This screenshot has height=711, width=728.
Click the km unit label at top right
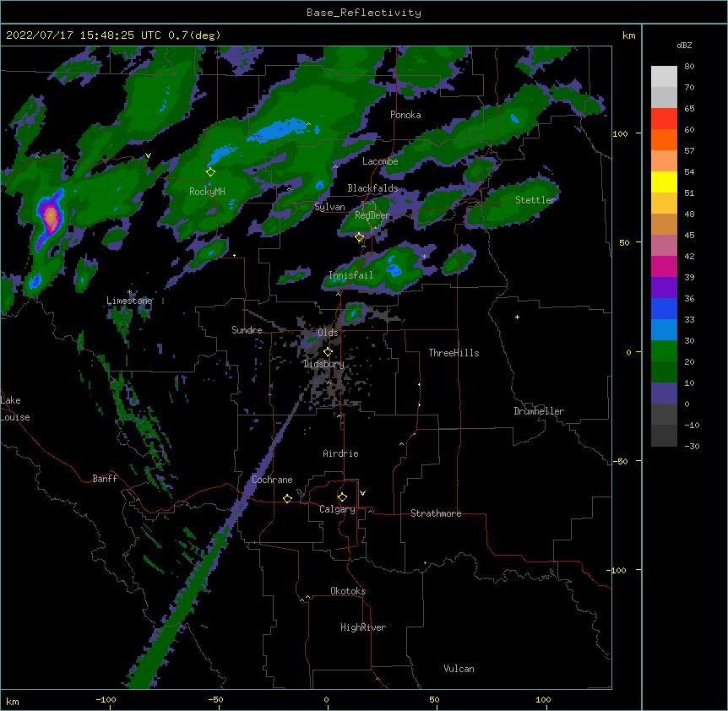click(628, 35)
